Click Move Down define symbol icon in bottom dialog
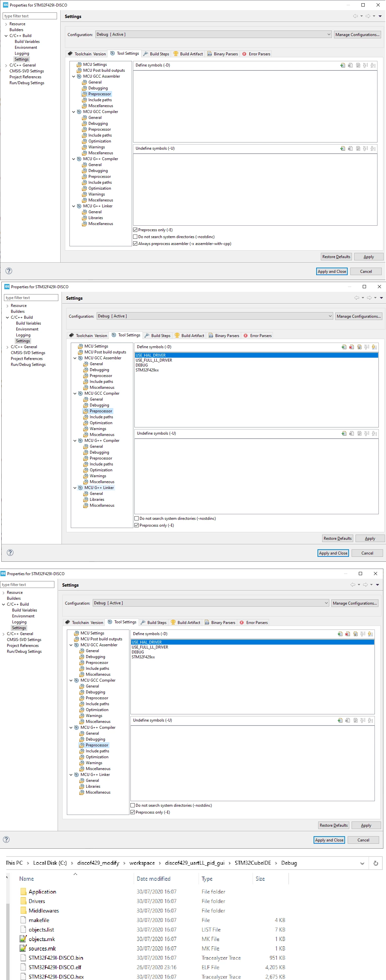The width and height of the screenshot is (386, 980). [370, 634]
